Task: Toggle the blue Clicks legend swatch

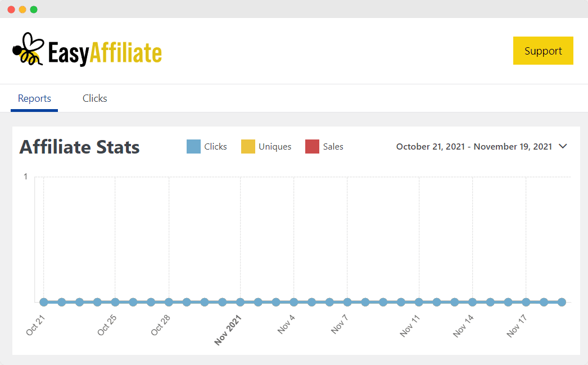Action: (x=193, y=147)
